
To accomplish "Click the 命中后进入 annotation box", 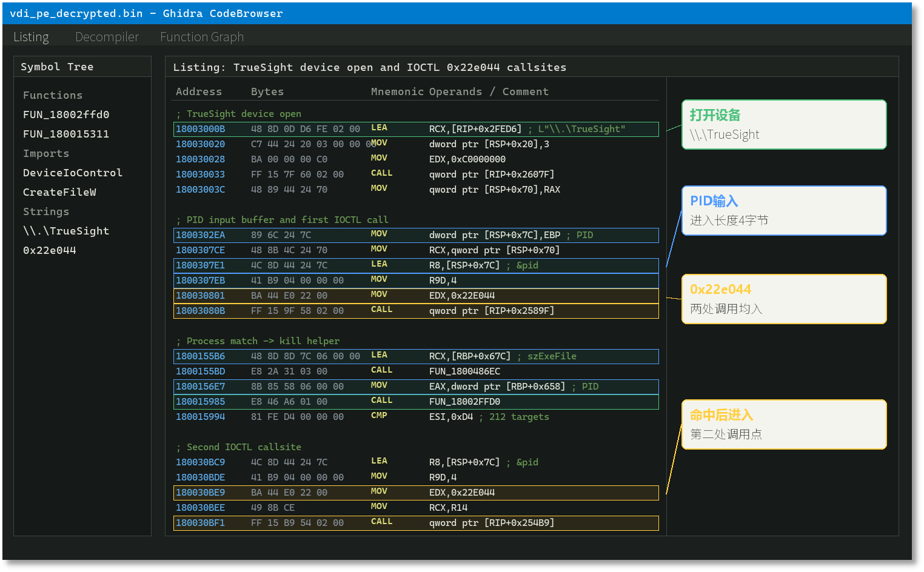I will click(x=784, y=424).
